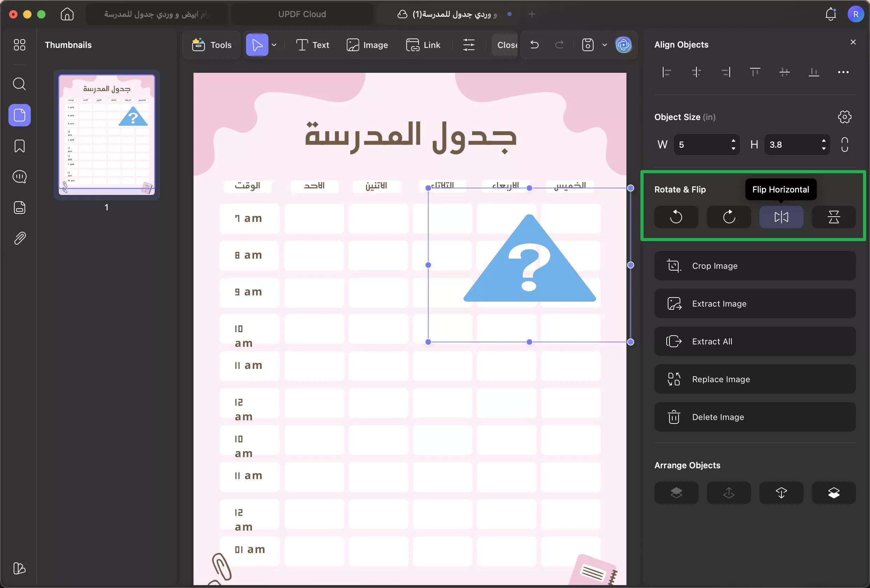Switch to the UPDF Cloud tab

click(x=302, y=14)
